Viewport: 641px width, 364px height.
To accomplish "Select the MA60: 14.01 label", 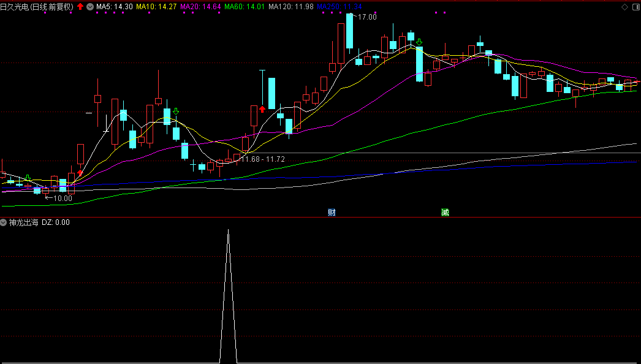I will [x=245, y=7].
